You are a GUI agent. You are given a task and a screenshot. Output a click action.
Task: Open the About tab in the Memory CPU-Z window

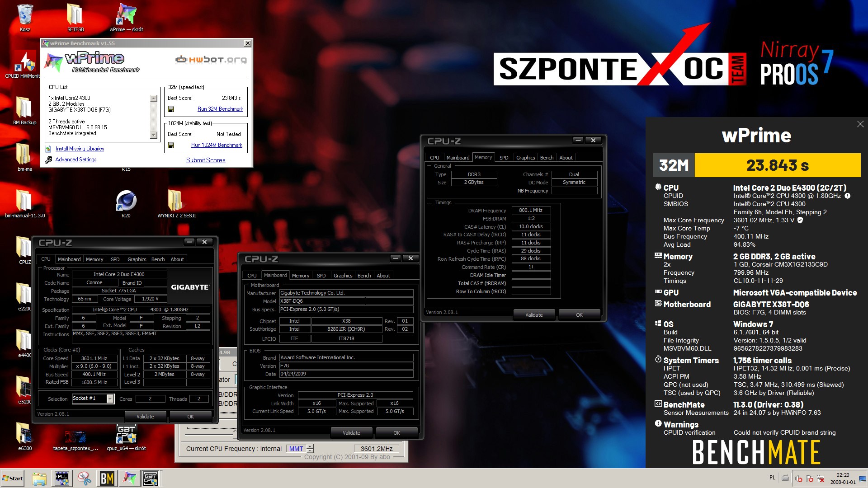(566, 158)
